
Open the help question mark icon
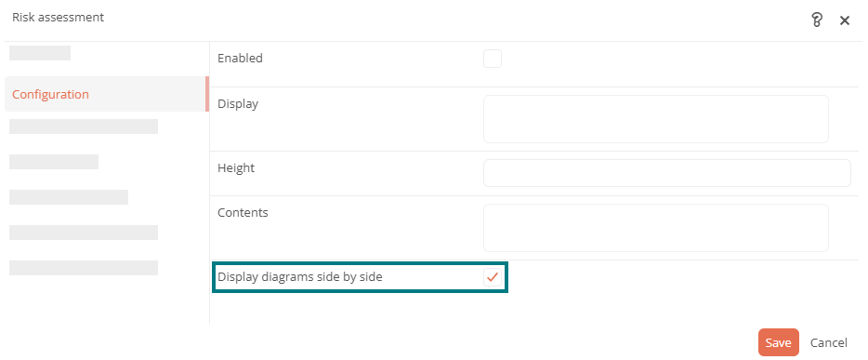pyautogui.click(x=817, y=20)
